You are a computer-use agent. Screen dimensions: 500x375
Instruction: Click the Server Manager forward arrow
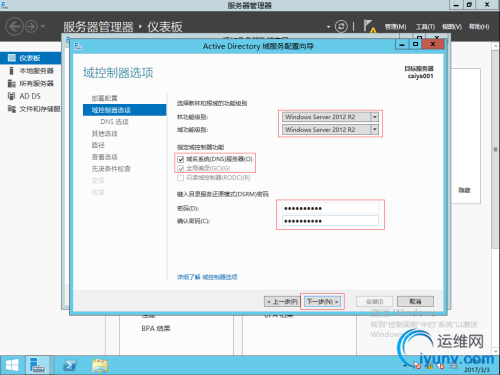[x=32, y=26]
